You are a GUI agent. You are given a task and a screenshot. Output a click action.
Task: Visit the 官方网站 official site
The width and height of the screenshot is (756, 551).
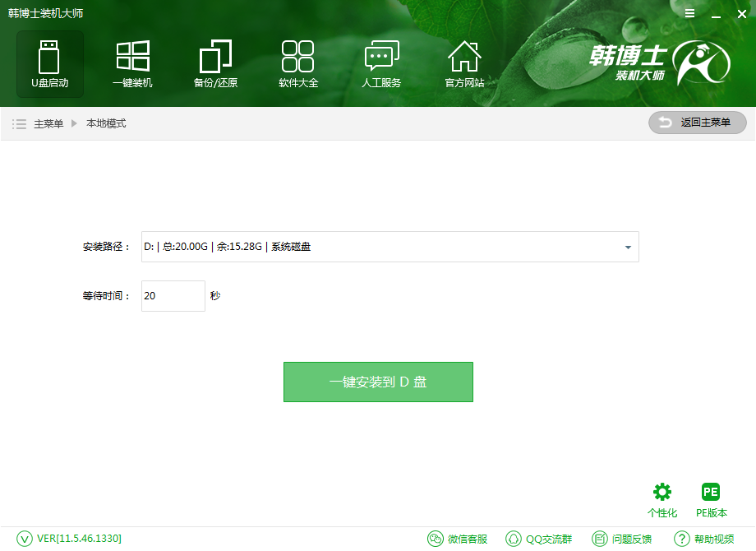click(463, 63)
